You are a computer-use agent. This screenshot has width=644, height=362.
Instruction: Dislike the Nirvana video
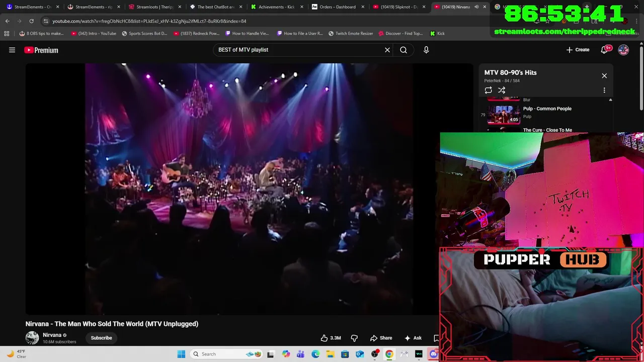coord(354,338)
